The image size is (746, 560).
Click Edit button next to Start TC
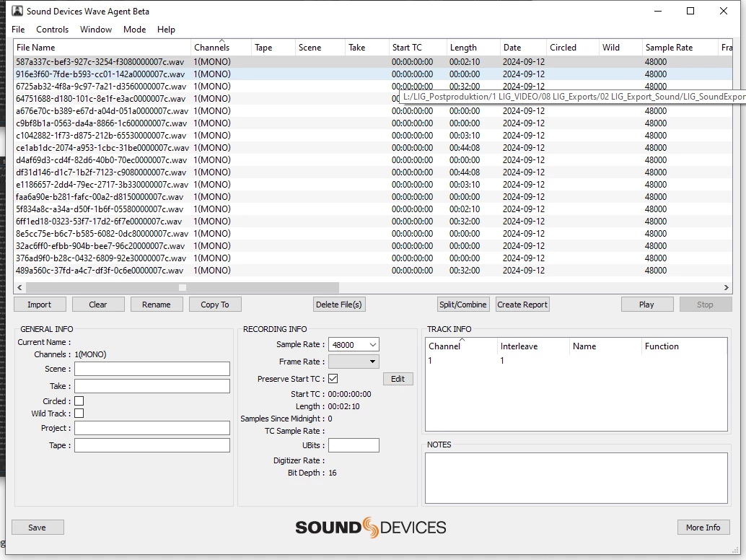398,379
